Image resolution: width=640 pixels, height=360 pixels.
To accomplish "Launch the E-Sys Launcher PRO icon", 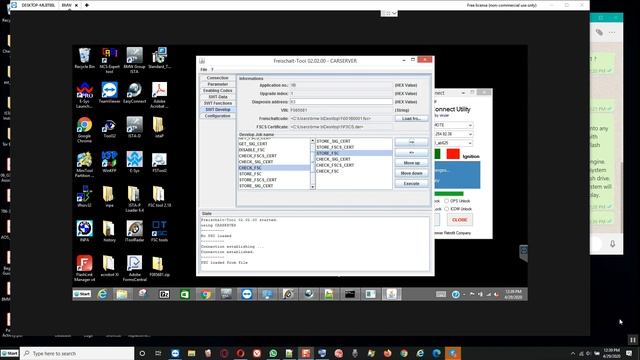I will (x=84, y=95).
